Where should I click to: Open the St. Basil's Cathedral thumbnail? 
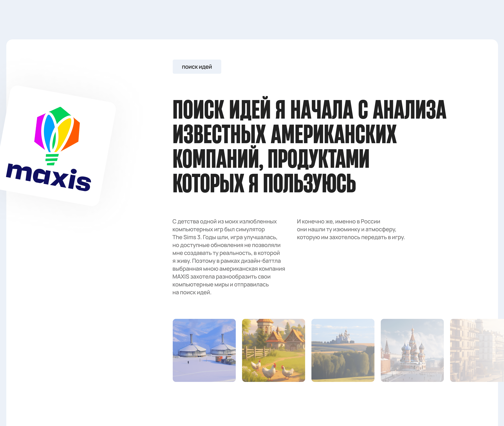[412, 350]
